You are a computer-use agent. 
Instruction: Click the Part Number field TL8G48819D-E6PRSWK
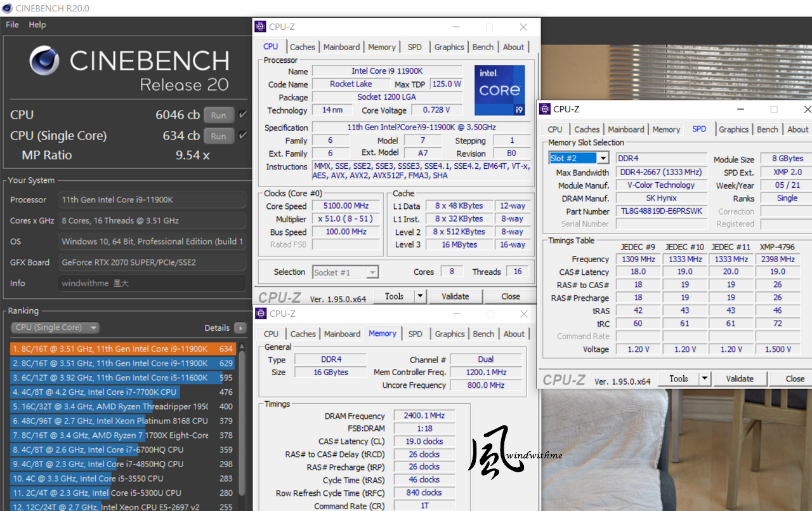point(661,211)
